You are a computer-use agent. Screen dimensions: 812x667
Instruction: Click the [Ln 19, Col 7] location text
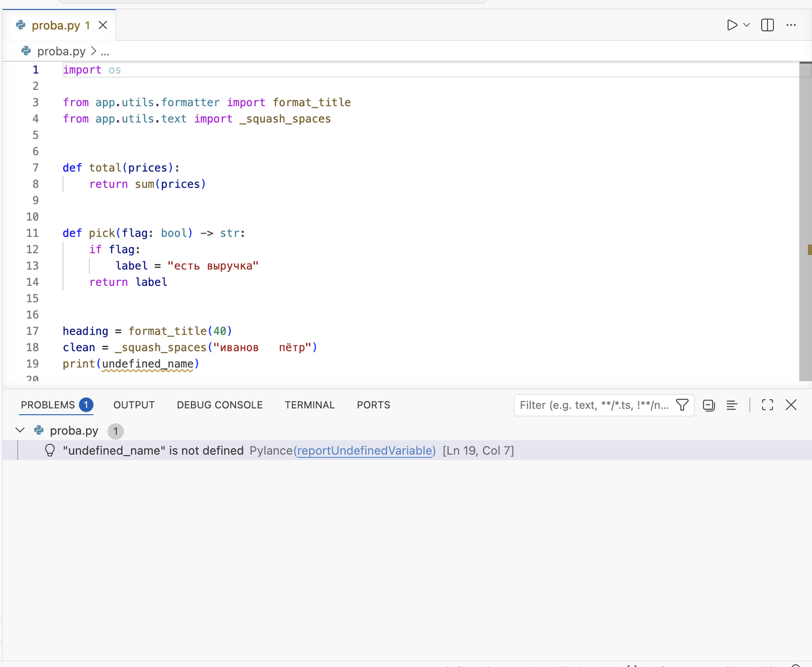[478, 450]
